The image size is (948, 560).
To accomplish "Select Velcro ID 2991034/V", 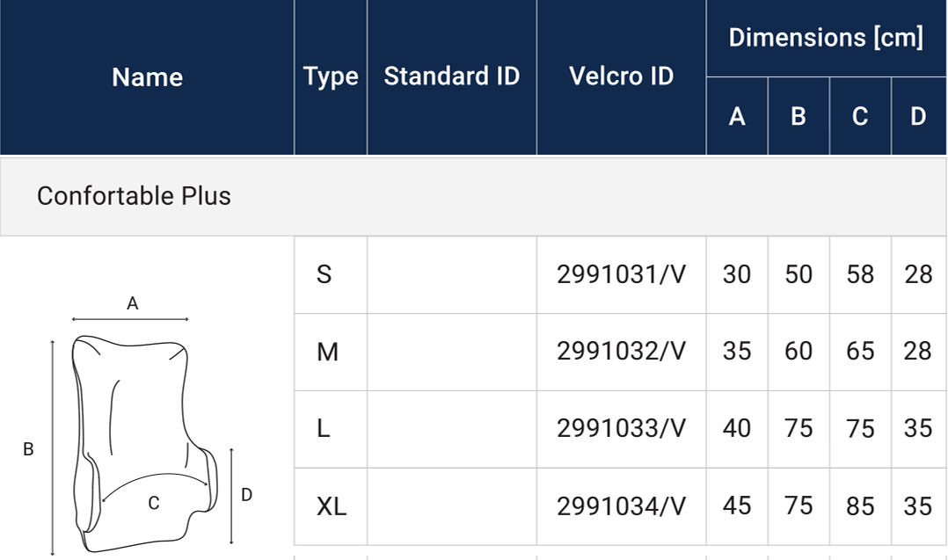I will pos(621,506).
